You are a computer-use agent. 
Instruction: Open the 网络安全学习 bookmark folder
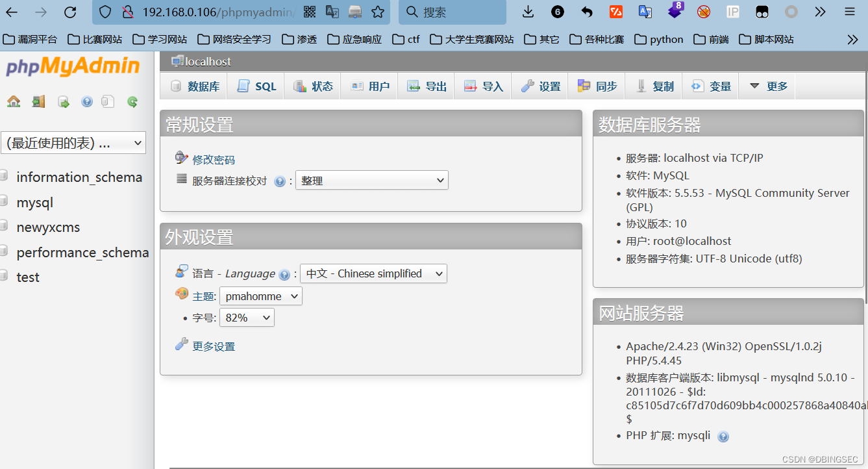(x=234, y=40)
